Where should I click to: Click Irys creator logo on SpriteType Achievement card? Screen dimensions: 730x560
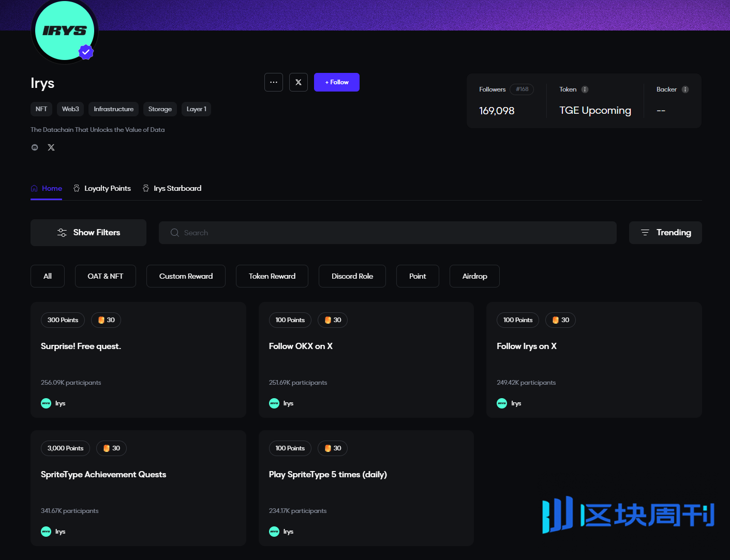point(46,532)
